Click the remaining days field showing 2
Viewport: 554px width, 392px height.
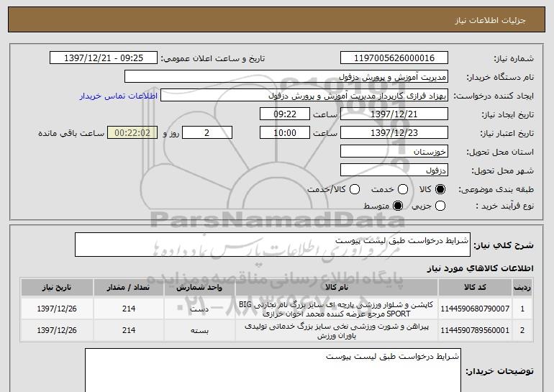click(207, 133)
